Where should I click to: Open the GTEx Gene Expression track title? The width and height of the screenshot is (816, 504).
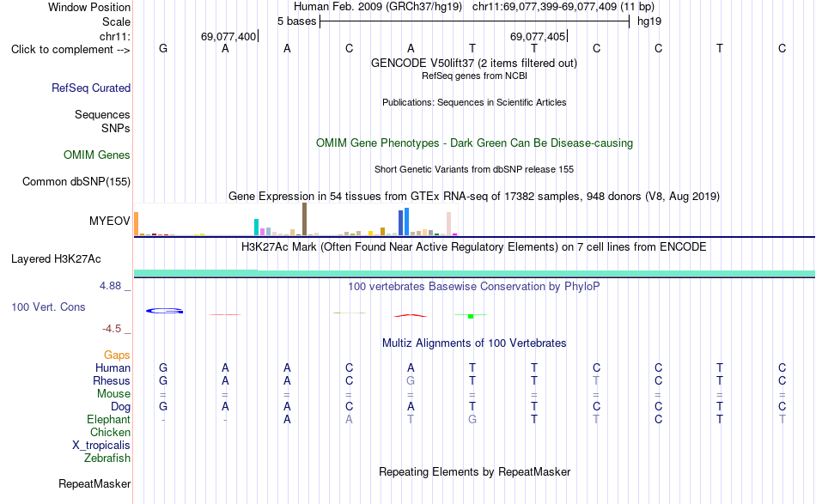coord(474,196)
